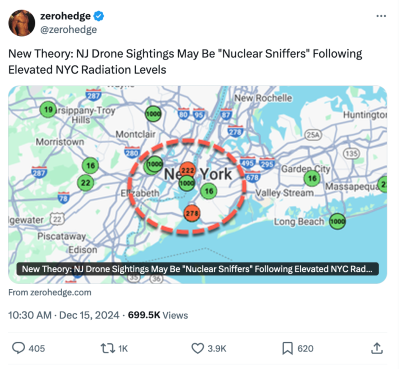Like the post with heart icon
Screen dimensions: 400x369
197,348
